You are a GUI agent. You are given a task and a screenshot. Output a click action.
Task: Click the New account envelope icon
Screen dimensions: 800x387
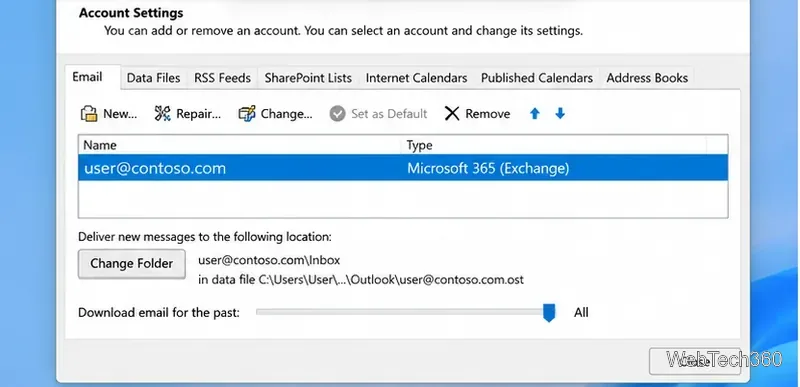click(89, 113)
